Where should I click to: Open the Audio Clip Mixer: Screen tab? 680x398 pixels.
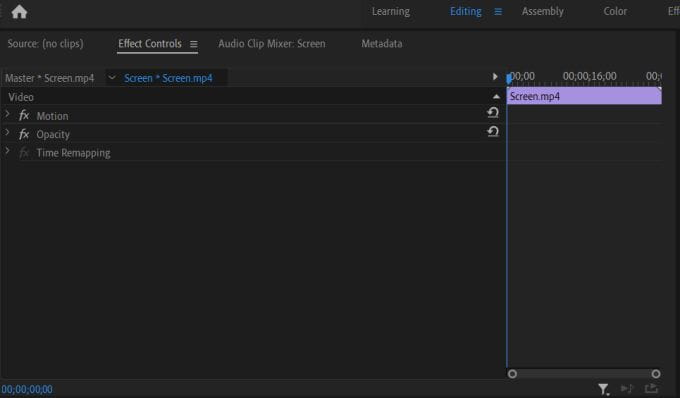(x=271, y=43)
